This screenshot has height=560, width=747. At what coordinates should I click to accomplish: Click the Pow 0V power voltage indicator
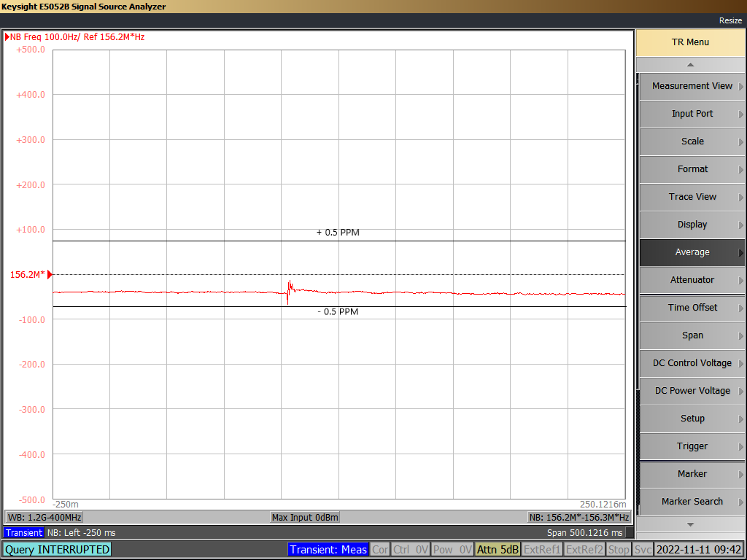tap(452, 549)
